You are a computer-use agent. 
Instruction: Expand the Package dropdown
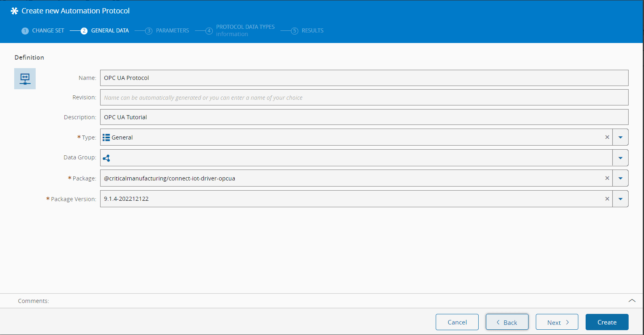click(x=620, y=178)
